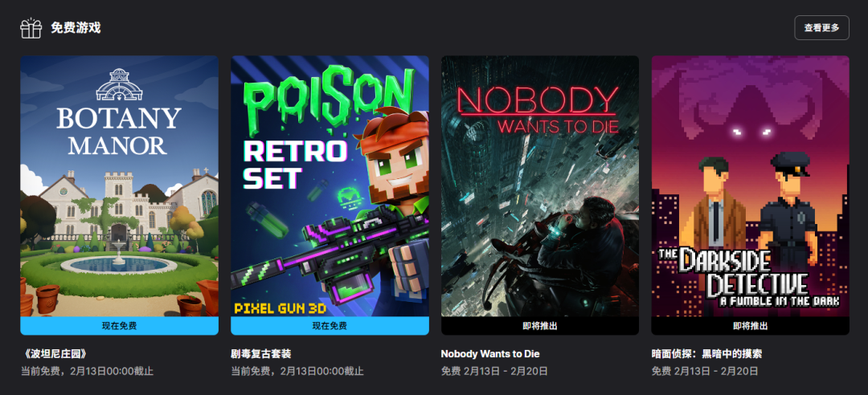The image size is (868, 395).
Task: Click the gift box icon beside 免费游戏
Action: pyautogui.click(x=31, y=27)
